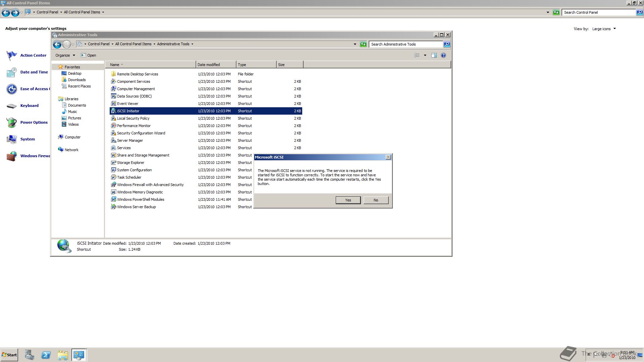
Task: Close the Microsoft iSCSI dialog
Action: click(388, 157)
